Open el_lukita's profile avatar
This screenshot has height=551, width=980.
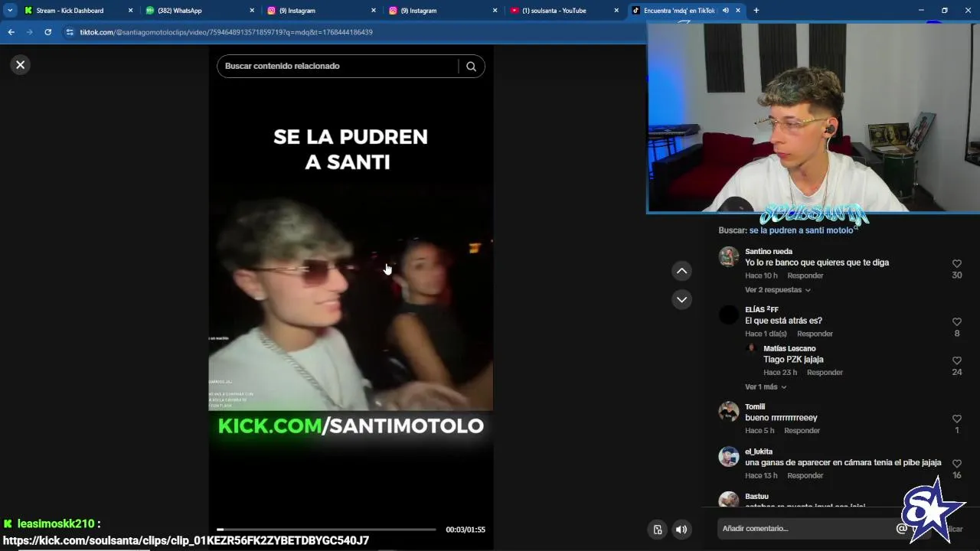pos(729,457)
